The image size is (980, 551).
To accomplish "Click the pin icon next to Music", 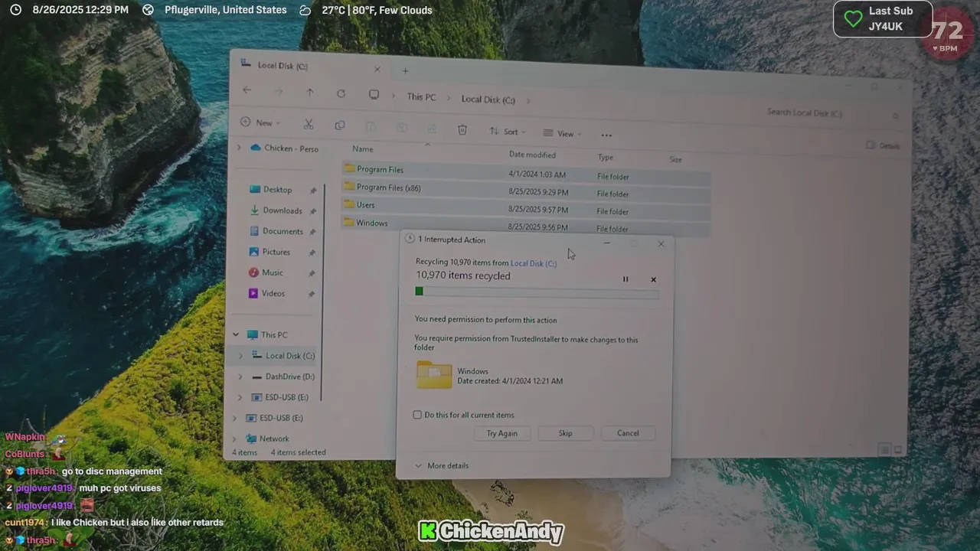I will 312,273.
